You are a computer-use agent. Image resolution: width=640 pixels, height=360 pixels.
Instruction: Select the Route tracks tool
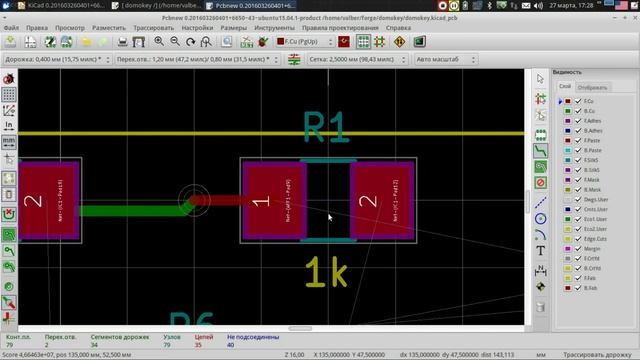coord(540,151)
